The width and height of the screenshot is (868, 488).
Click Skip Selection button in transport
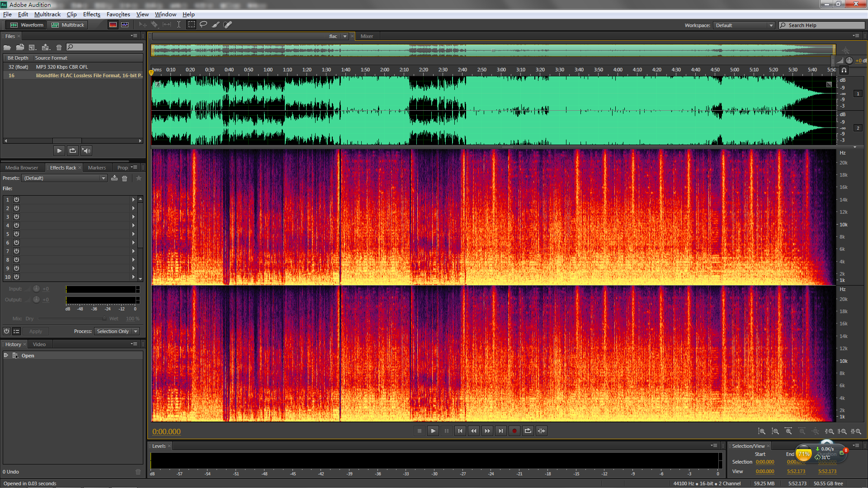(x=541, y=431)
